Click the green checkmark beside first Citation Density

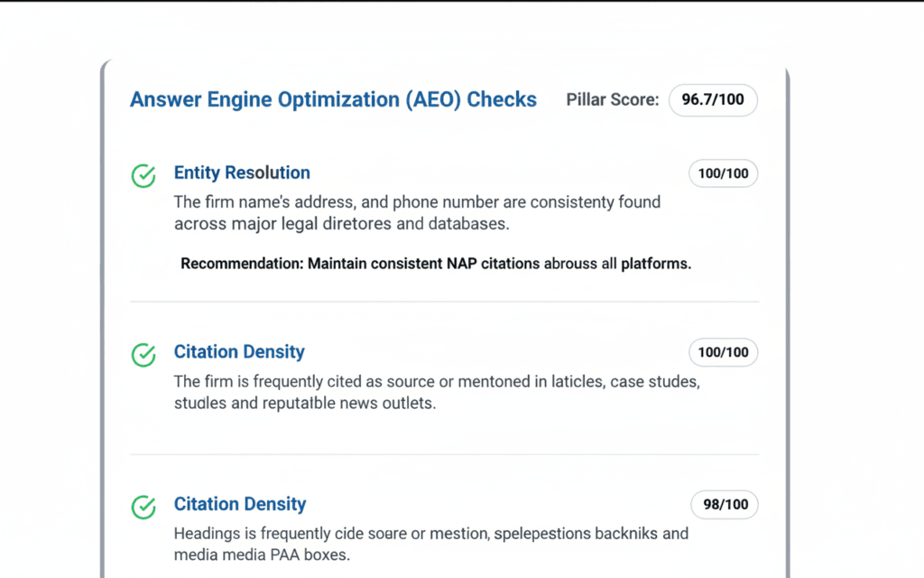coord(143,355)
